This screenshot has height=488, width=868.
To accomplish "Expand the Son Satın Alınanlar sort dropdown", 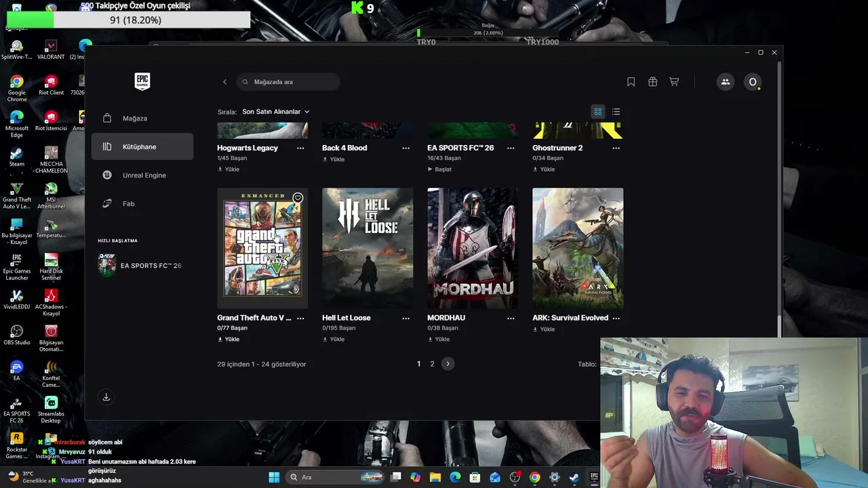I will (x=276, y=112).
